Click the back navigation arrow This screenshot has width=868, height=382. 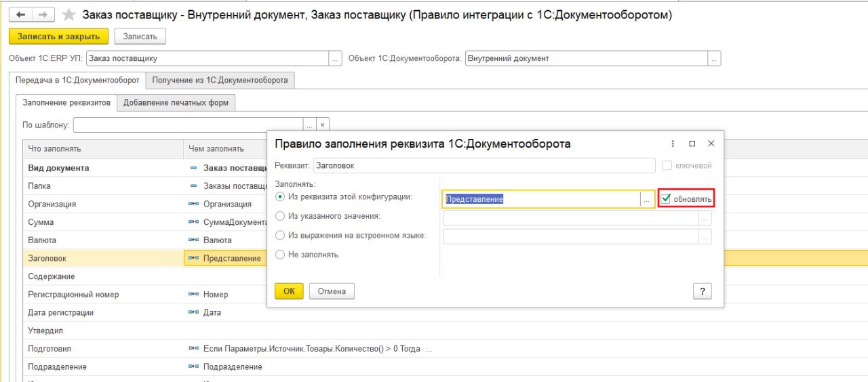21,15
